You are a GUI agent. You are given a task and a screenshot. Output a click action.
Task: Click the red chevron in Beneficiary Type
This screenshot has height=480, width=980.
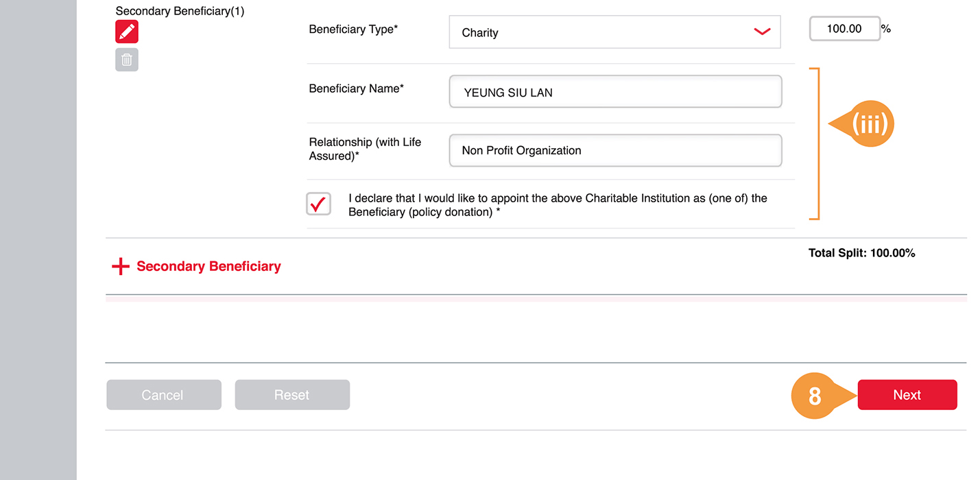tap(762, 32)
